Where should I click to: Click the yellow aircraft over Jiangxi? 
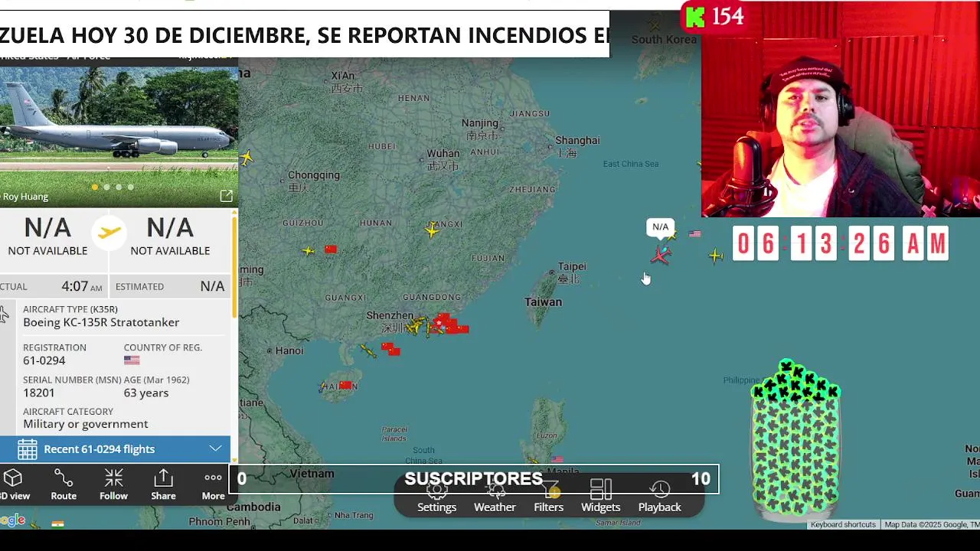(x=433, y=229)
